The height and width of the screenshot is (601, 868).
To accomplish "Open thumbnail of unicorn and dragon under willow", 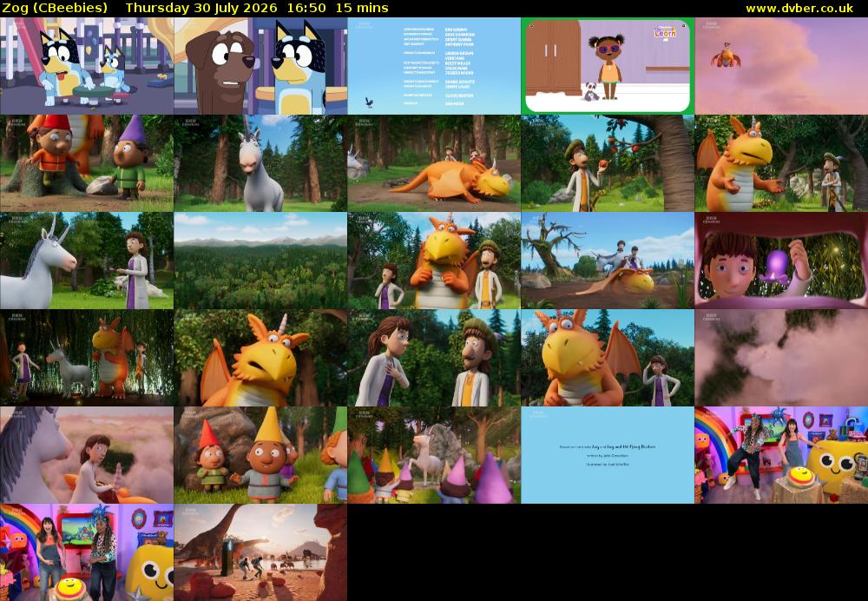I will pyautogui.click(x=86, y=358).
